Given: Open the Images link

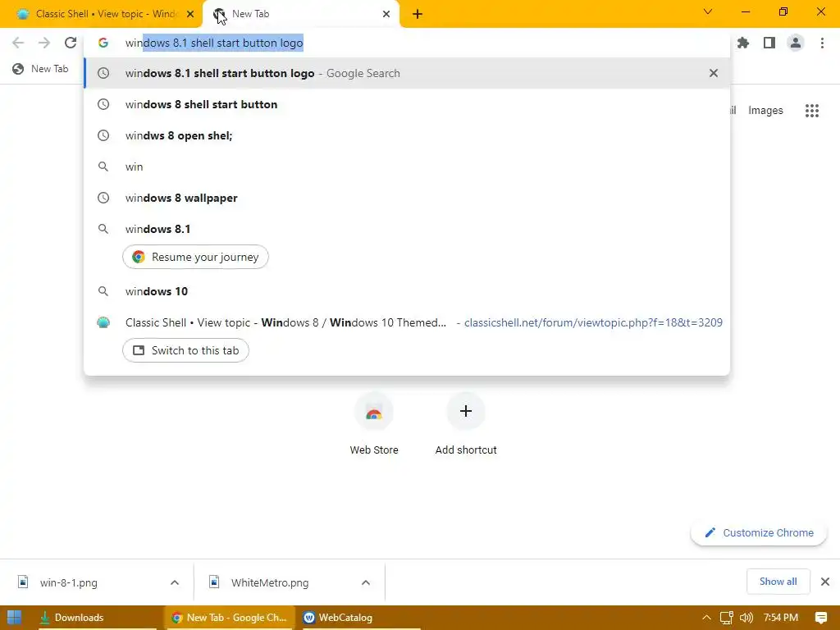Looking at the screenshot, I should 765,111.
